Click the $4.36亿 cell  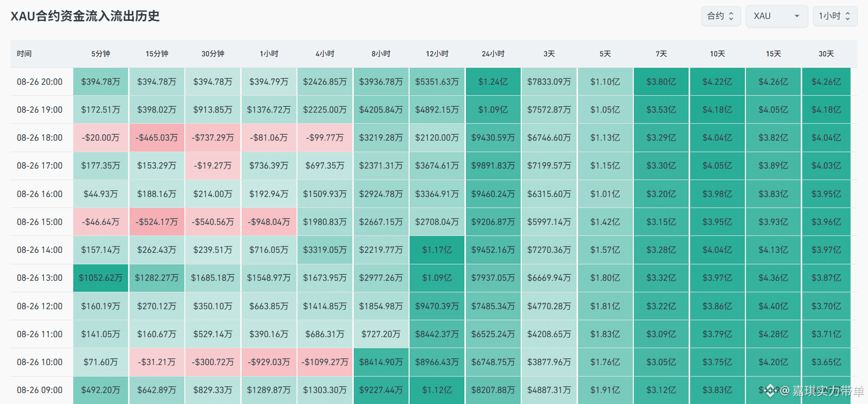point(773,278)
